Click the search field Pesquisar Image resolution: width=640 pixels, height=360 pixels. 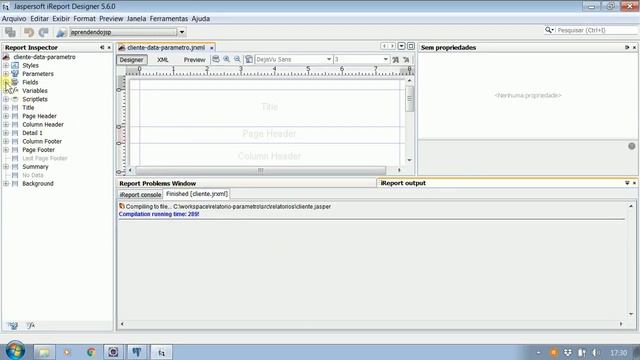pos(597,30)
